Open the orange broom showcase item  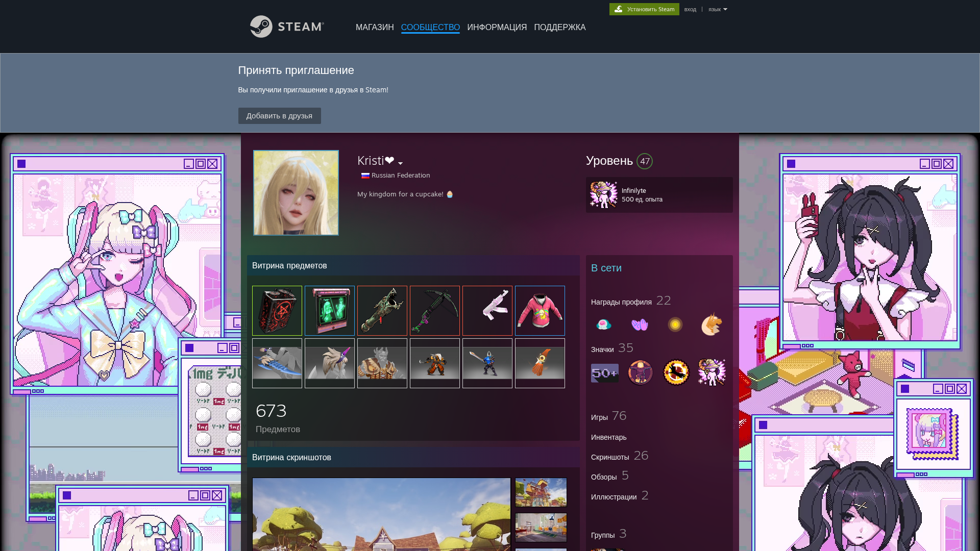(x=540, y=363)
